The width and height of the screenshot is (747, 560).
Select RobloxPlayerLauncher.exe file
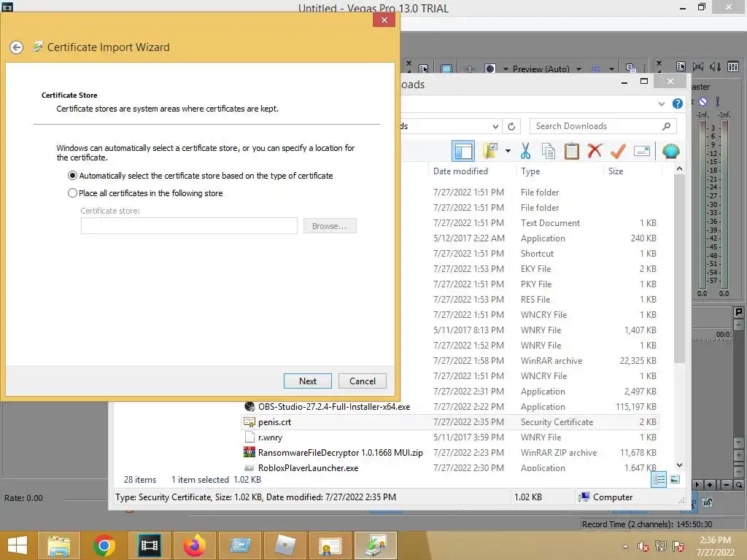tap(308, 467)
